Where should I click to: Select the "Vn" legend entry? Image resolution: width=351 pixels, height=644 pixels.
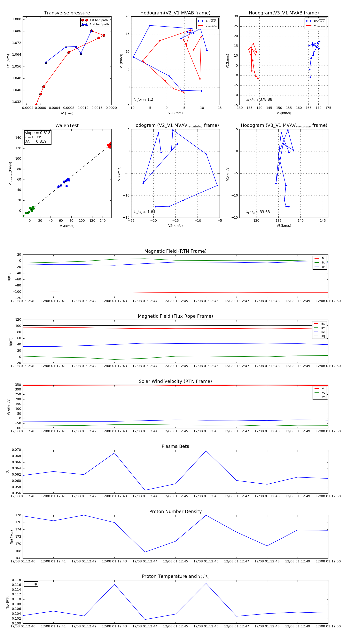(320, 397)
